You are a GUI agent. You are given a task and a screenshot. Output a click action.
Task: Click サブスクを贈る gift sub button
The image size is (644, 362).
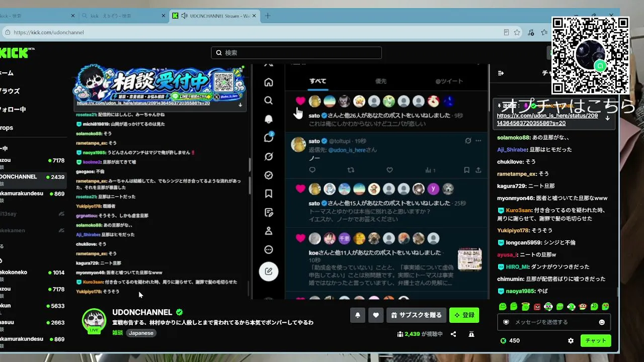tap(417, 315)
